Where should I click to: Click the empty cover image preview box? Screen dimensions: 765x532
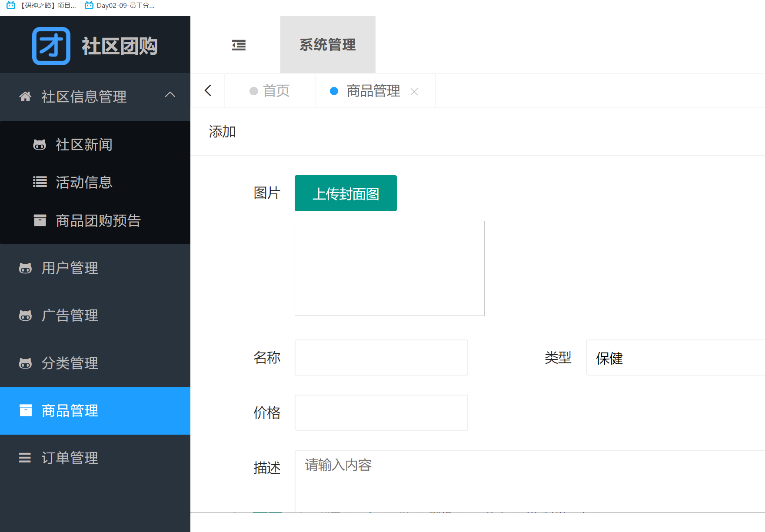pyautogui.click(x=389, y=268)
